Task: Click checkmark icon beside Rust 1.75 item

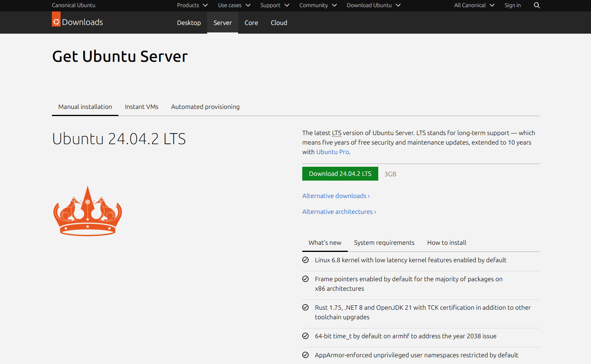Action: (305, 307)
